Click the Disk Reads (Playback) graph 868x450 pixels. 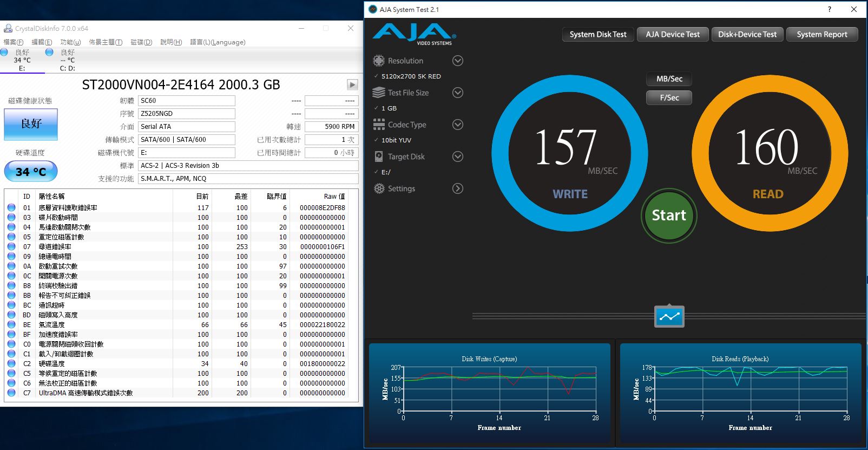coord(741,394)
